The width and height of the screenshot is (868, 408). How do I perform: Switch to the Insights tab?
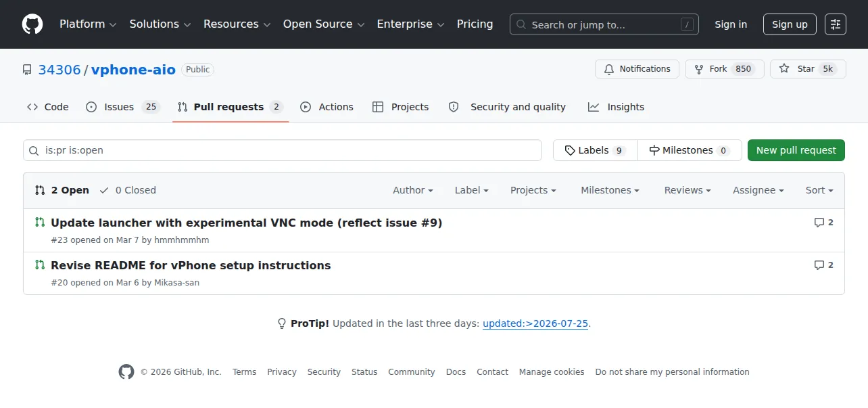tap(616, 107)
